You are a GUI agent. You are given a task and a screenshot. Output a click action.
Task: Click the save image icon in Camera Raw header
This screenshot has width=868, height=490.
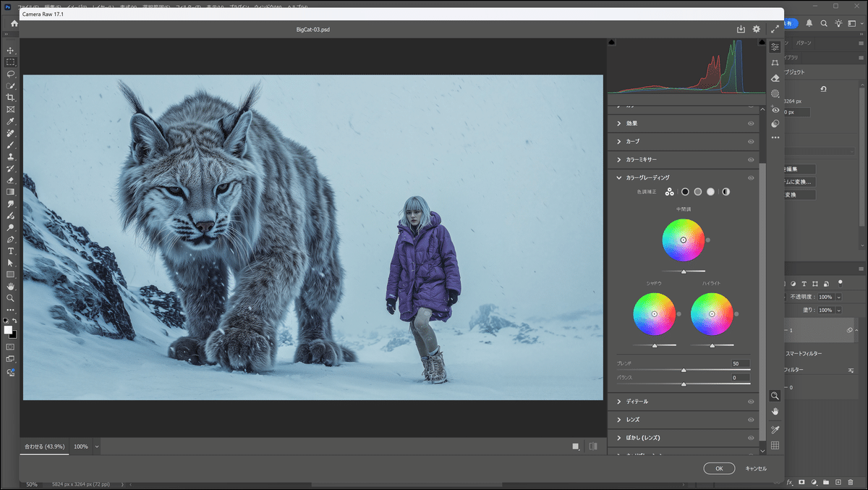(x=741, y=30)
